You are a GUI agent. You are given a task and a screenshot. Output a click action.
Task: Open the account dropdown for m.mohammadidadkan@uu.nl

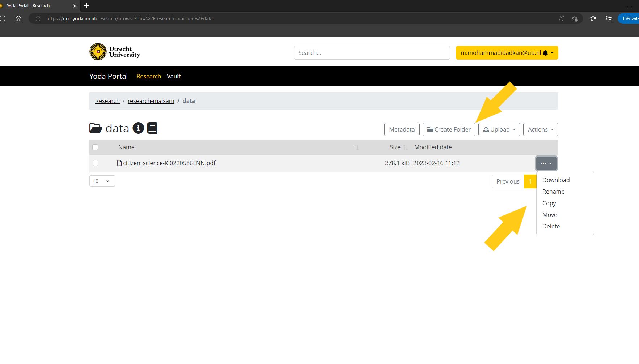click(507, 53)
